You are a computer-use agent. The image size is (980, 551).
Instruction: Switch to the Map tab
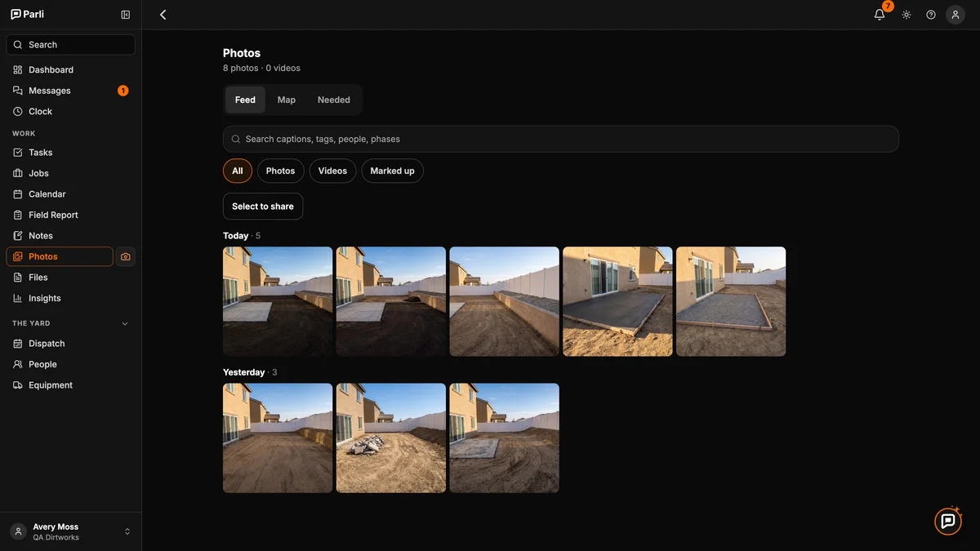[x=287, y=100]
